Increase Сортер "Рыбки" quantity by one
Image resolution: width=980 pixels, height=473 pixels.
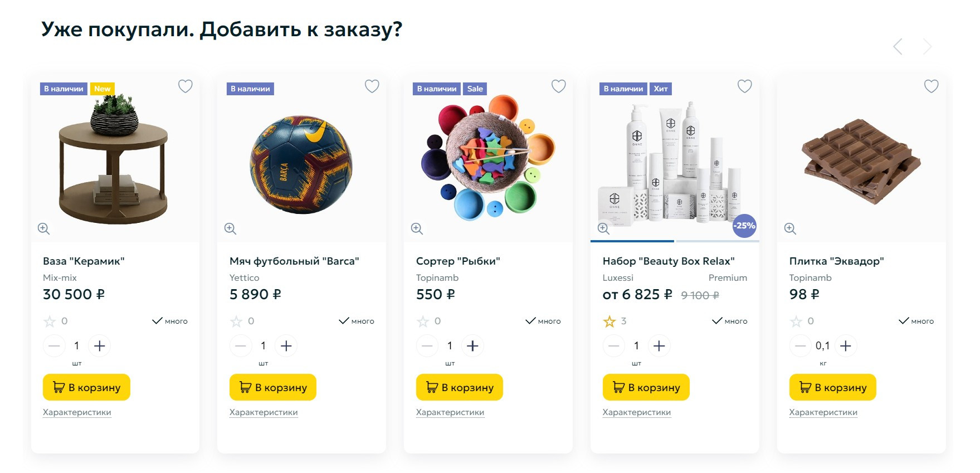click(472, 346)
